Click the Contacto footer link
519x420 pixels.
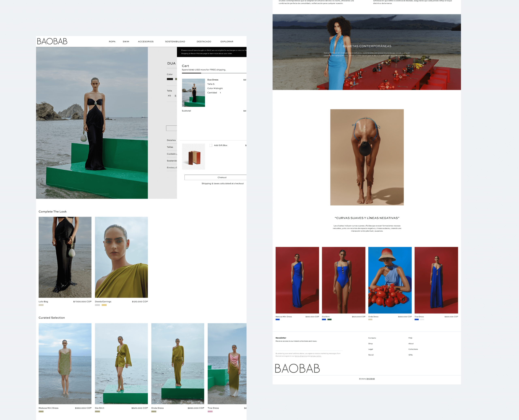(372, 338)
